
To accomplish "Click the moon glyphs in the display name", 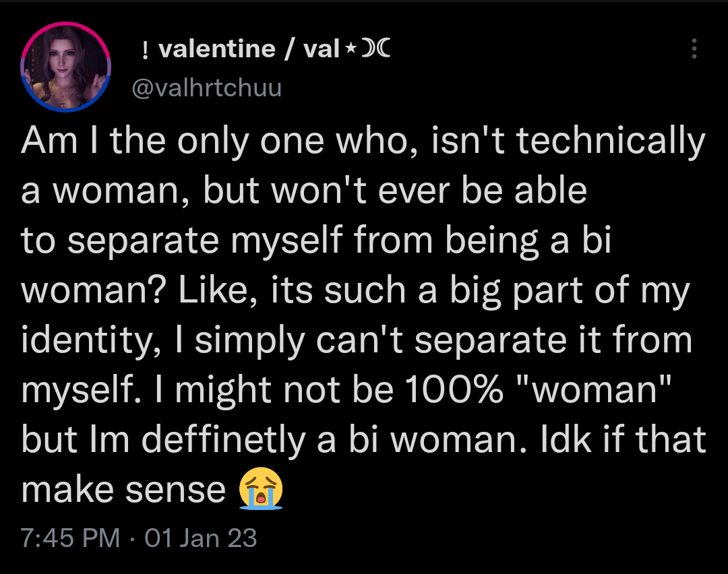I will (377, 48).
